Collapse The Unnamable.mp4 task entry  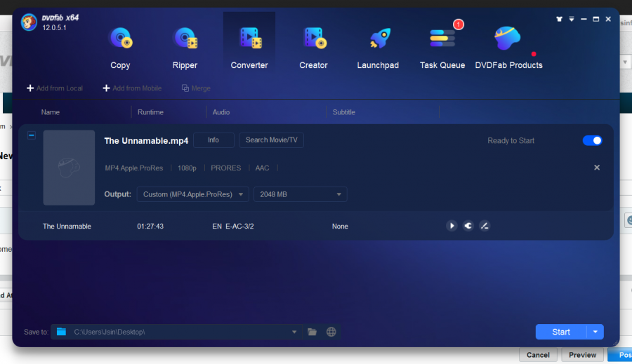32,135
